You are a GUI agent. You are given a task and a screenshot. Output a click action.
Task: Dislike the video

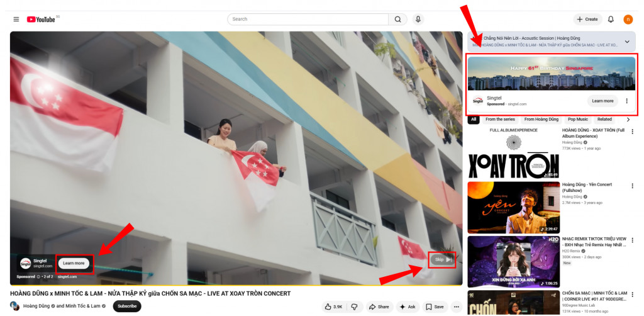355,307
